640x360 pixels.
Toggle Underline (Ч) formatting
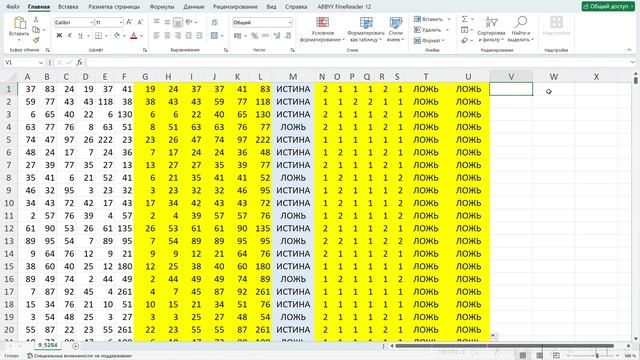coord(80,36)
